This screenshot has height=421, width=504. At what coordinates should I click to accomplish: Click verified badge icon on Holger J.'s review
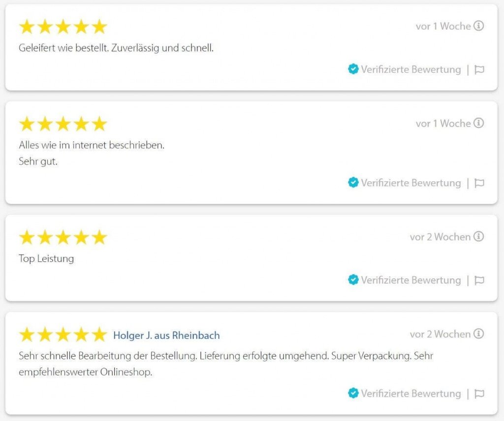click(353, 393)
